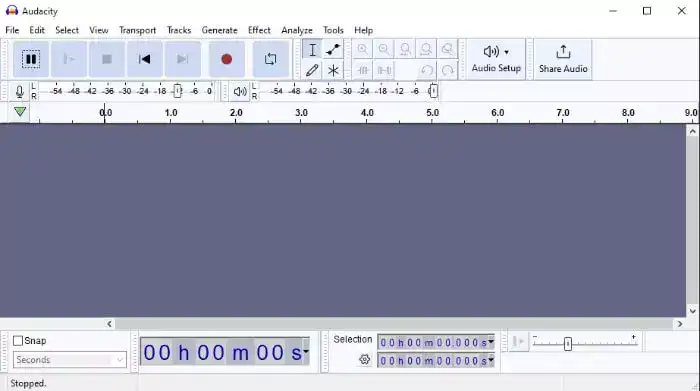700x391 pixels.
Task: Open the Tools menu
Action: 333,30
